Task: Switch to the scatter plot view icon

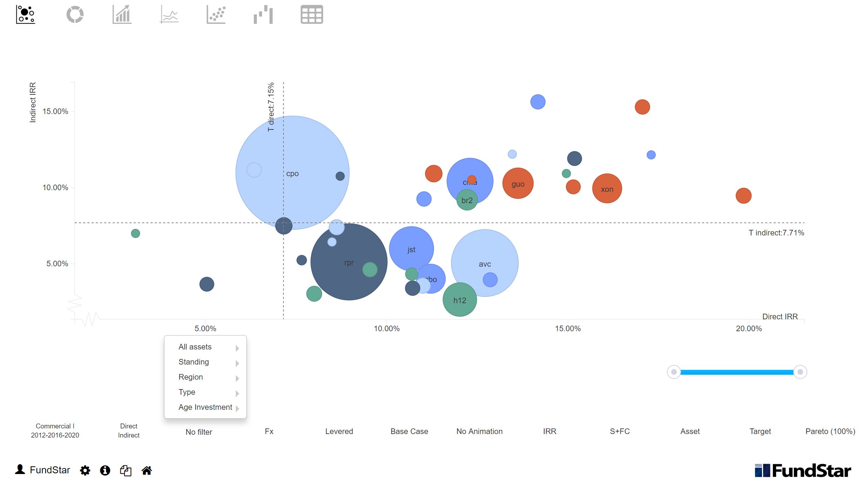Action: (x=216, y=15)
